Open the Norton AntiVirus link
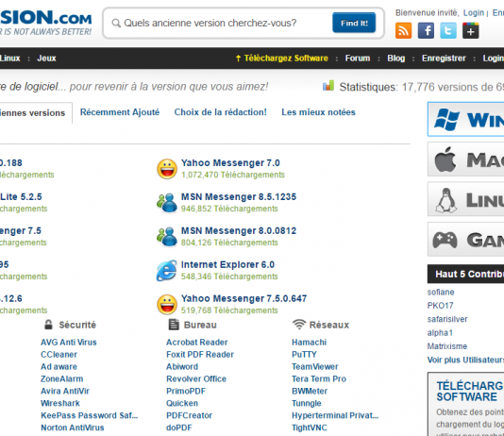Screen dimensions: 504x436 (x=73, y=428)
